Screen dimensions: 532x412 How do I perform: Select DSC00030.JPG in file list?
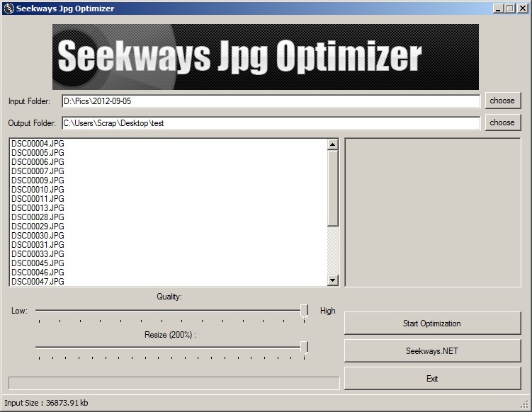click(38, 235)
